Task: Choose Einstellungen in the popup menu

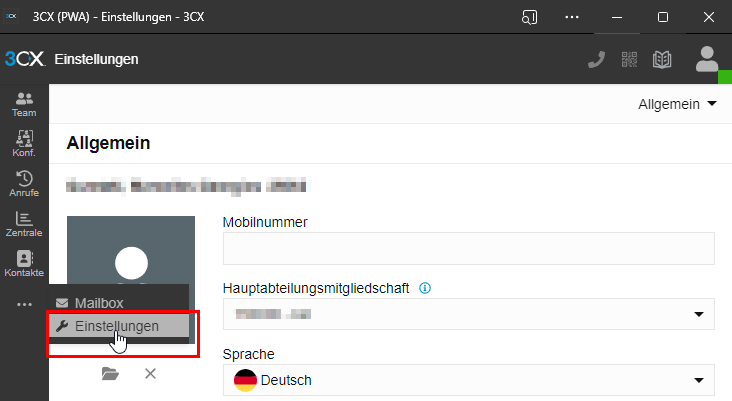Action: click(x=116, y=326)
